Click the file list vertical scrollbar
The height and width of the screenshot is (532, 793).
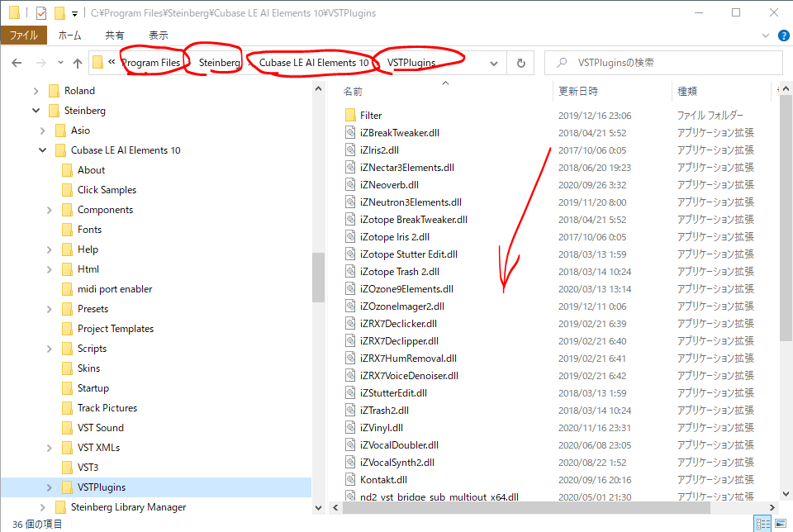(786, 217)
